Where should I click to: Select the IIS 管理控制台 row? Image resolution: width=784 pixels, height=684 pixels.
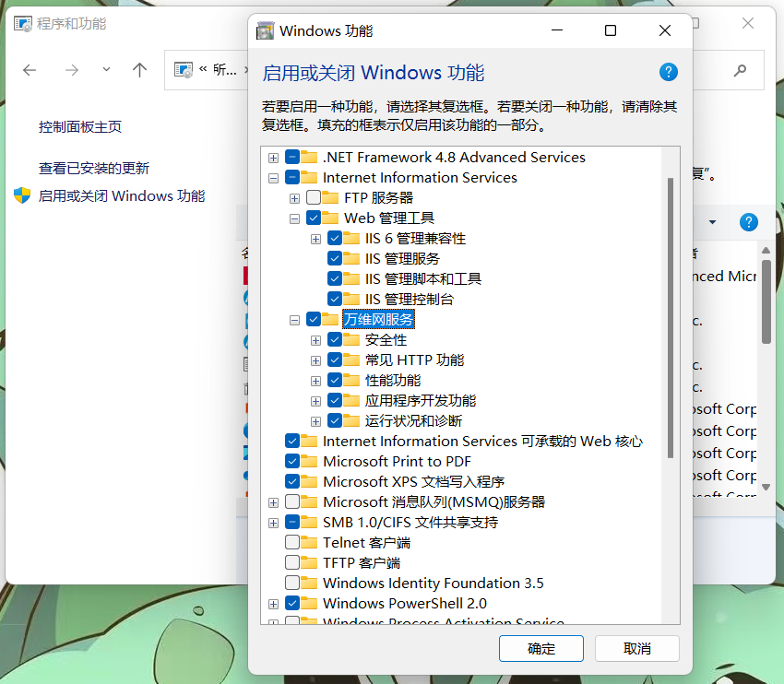409,300
